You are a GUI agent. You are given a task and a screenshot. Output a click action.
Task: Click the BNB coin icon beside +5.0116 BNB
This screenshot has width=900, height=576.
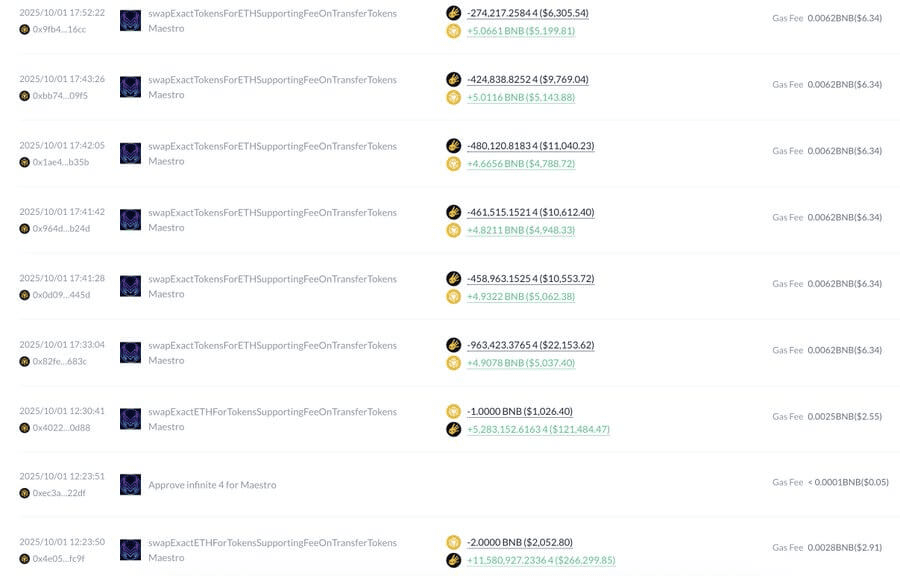453,97
